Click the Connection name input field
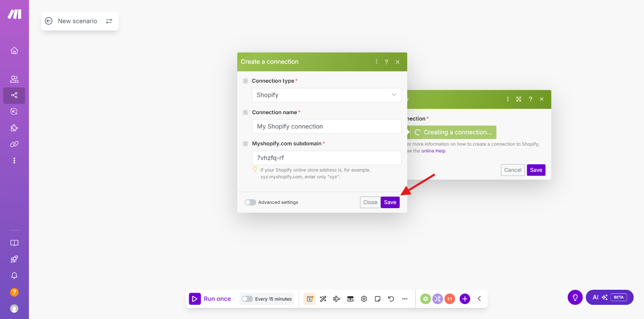 (326, 126)
